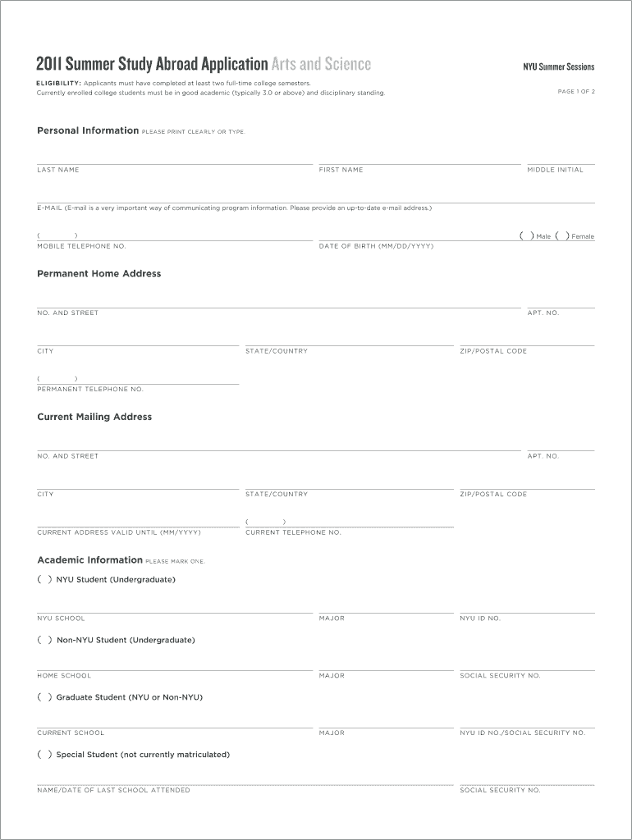Click Permanent Telephone No. field
Screen dimensions: 632x840
pyautogui.click(x=138, y=377)
